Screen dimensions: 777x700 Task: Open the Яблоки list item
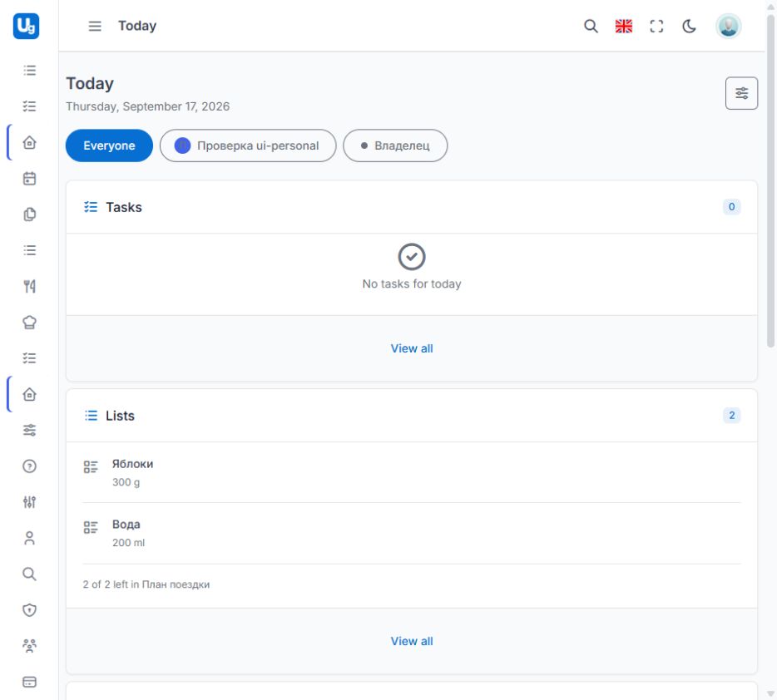coord(411,473)
